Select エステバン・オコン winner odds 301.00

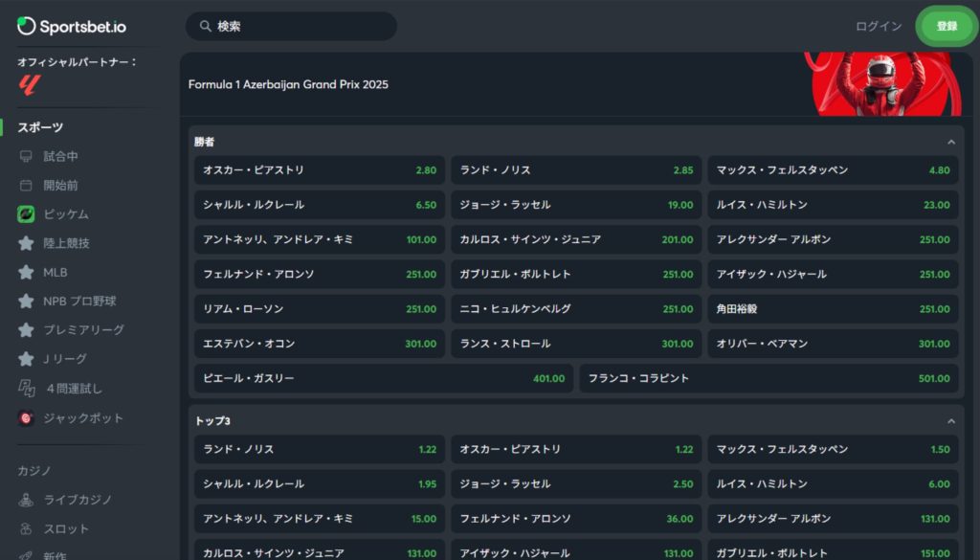[x=320, y=344]
